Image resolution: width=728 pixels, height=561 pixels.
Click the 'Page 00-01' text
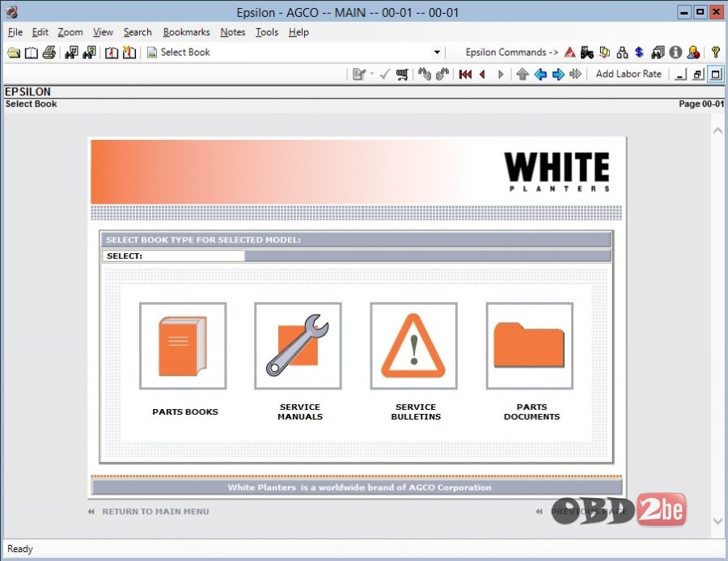tap(701, 104)
